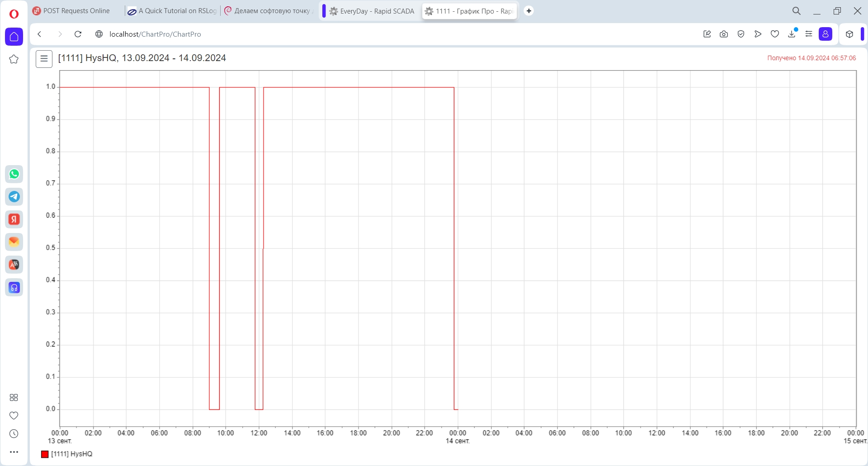The width and height of the screenshot is (868, 466).
Task: Open browsing history clock icon
Action: click(x=14, y=434)
